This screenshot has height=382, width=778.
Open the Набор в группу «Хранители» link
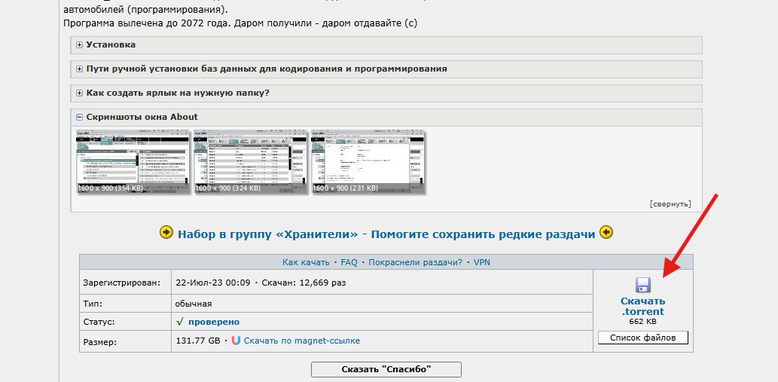tap(386, 234)
